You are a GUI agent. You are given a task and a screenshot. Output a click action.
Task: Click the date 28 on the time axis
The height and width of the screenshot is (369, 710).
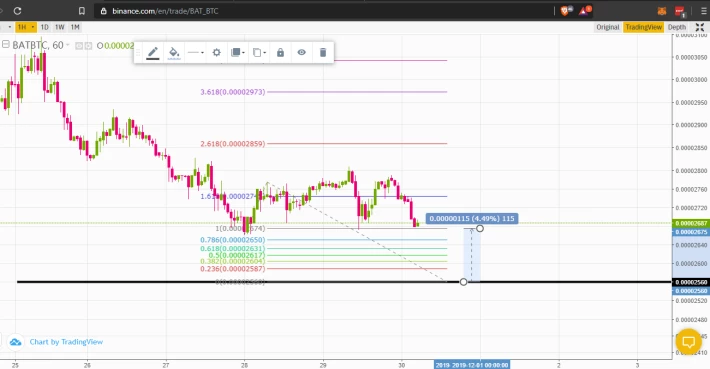(x=245, y=365)
